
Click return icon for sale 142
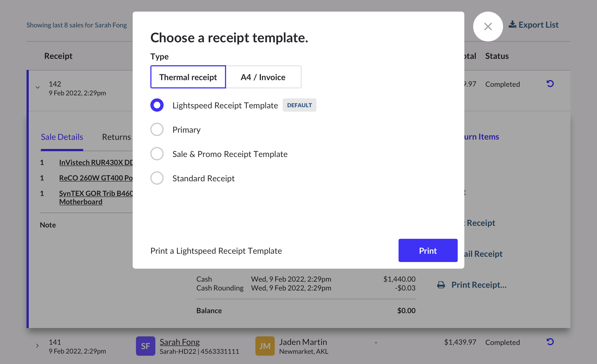550,84
